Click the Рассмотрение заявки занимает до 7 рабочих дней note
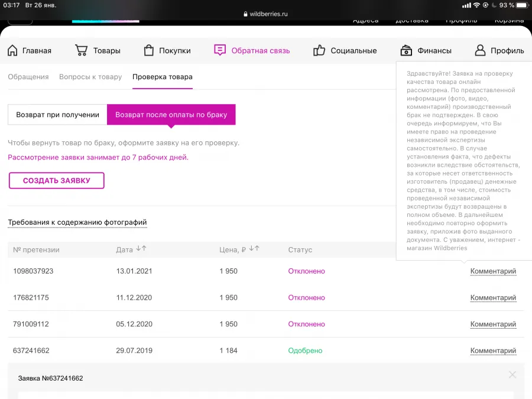The width and height of the screenshot is (532, 399). pyautogui.click(x=98, y=157)
